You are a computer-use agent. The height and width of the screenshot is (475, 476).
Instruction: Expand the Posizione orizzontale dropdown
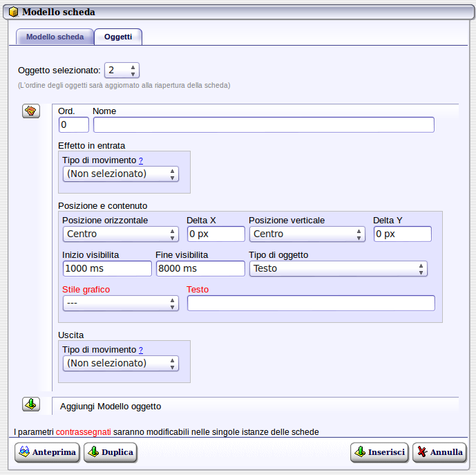[120, 234]
